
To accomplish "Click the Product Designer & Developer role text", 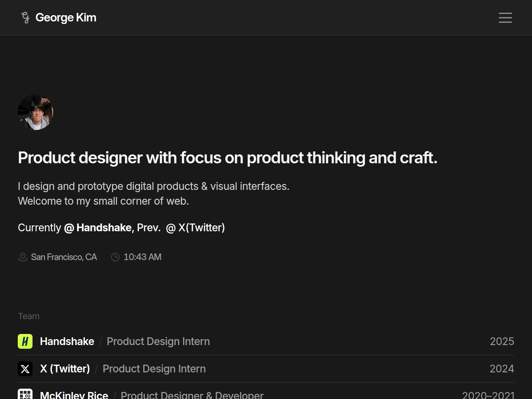I will point(192,395).
